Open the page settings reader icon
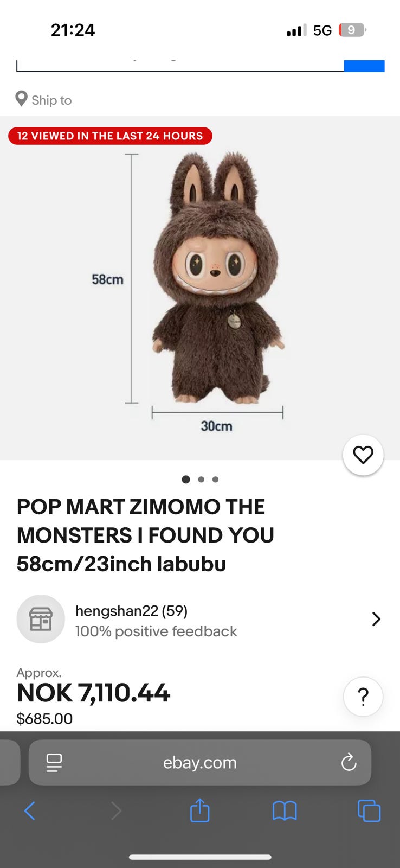Viewport: 400px width, 868px height. pyautogui.click(x=54, y=762)
